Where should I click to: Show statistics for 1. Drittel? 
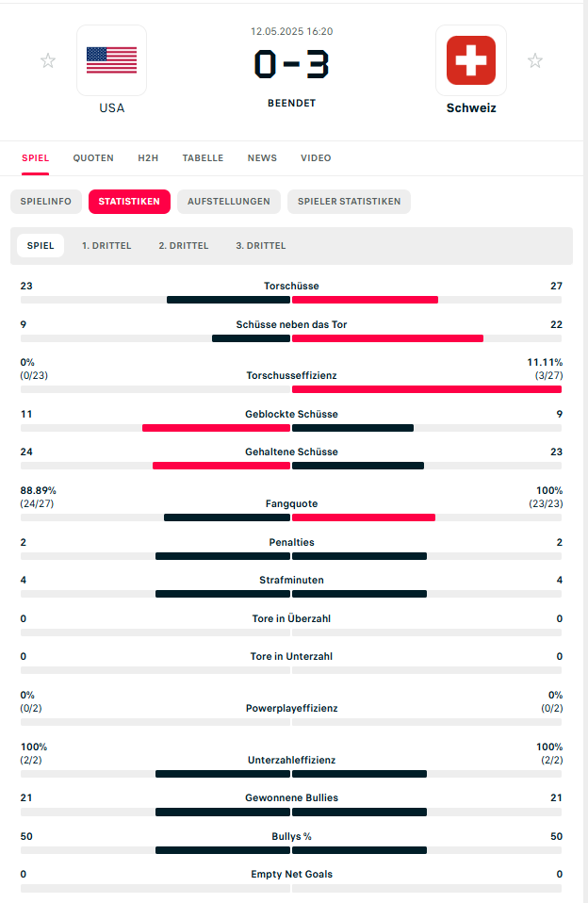coord(106,246)
